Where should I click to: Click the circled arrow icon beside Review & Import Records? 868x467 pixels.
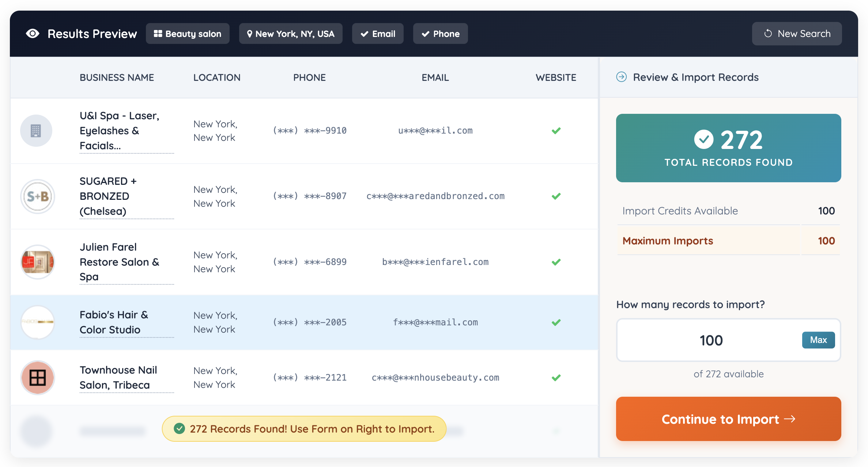(x=621, y=77)
